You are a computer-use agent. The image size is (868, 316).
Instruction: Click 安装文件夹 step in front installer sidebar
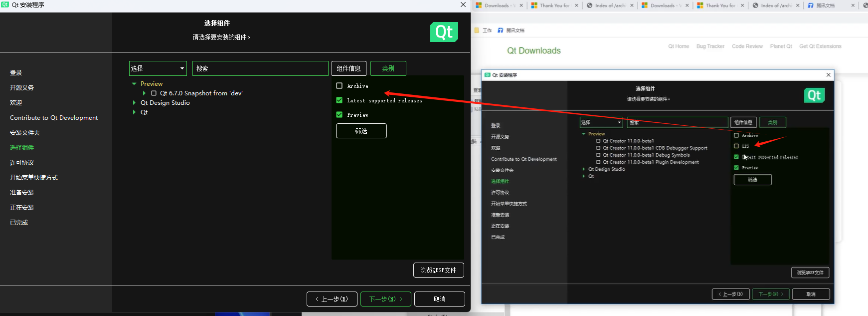pyautogui.click(x=25, y=133)
